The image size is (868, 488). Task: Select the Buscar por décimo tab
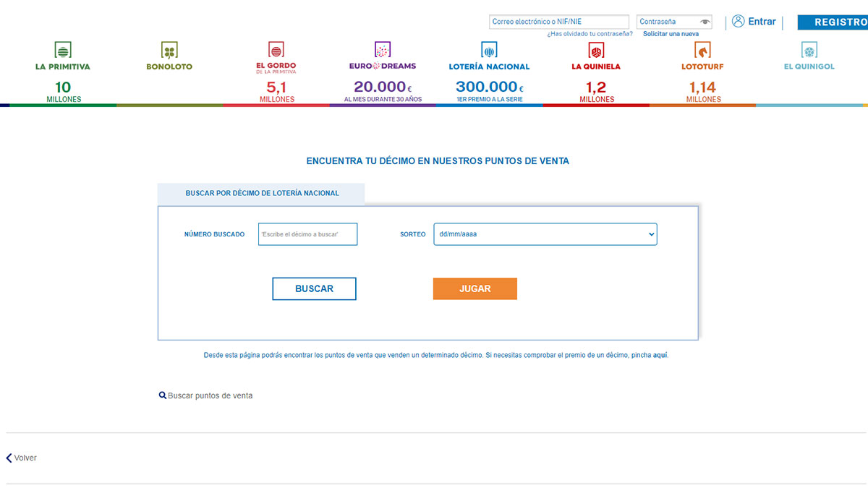(x=262, y=193)
